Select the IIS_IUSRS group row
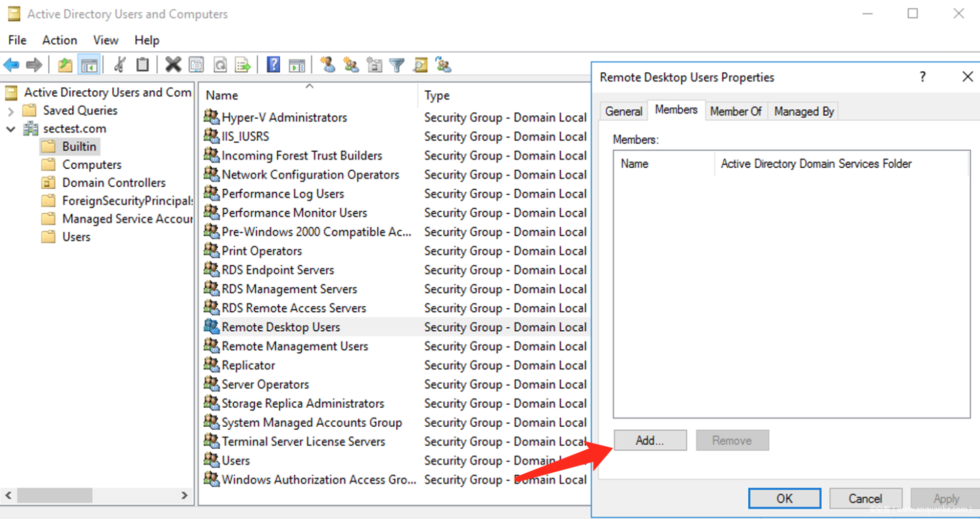 [395, 136]
